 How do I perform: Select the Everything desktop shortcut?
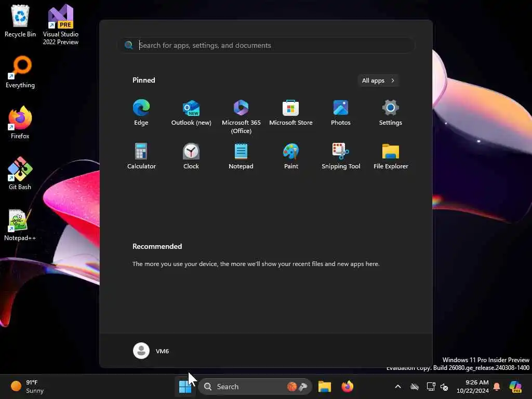(x=20, y=72)
